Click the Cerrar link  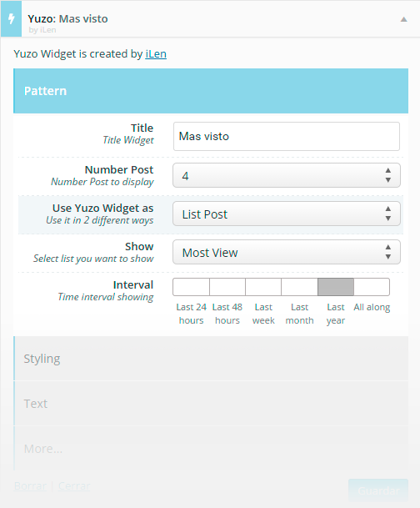pyautogui.click(x=74, y=486)
